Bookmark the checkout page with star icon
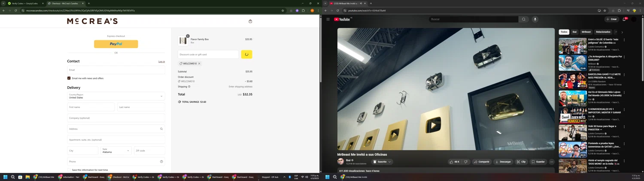The image size is (644, 181). click(x=283, y=11)
